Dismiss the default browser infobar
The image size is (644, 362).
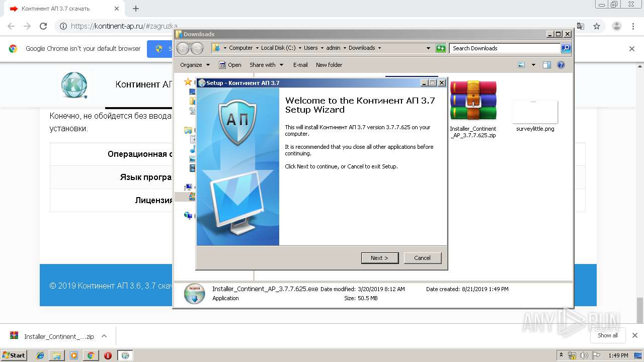click(x=632, y=49)
